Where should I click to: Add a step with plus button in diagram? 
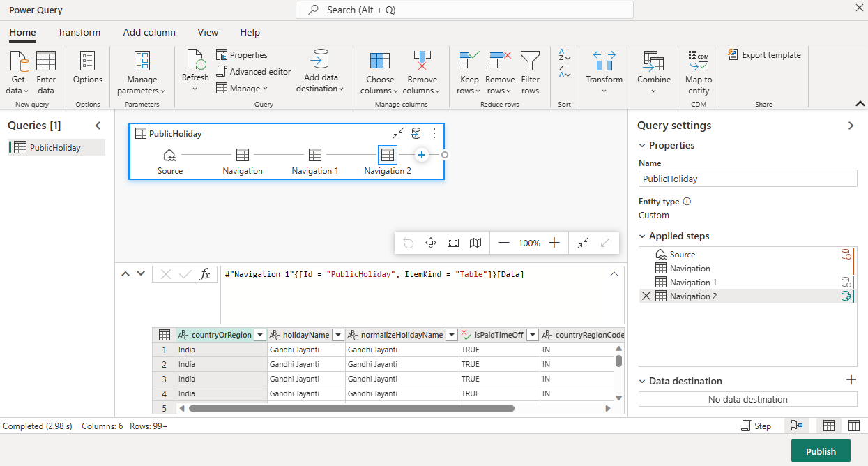tap(422, 155)
